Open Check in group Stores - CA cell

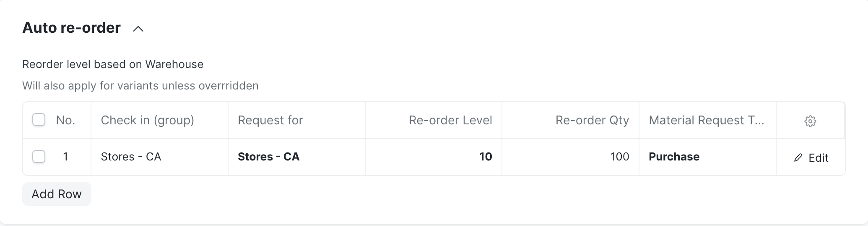tap(159, 157)
